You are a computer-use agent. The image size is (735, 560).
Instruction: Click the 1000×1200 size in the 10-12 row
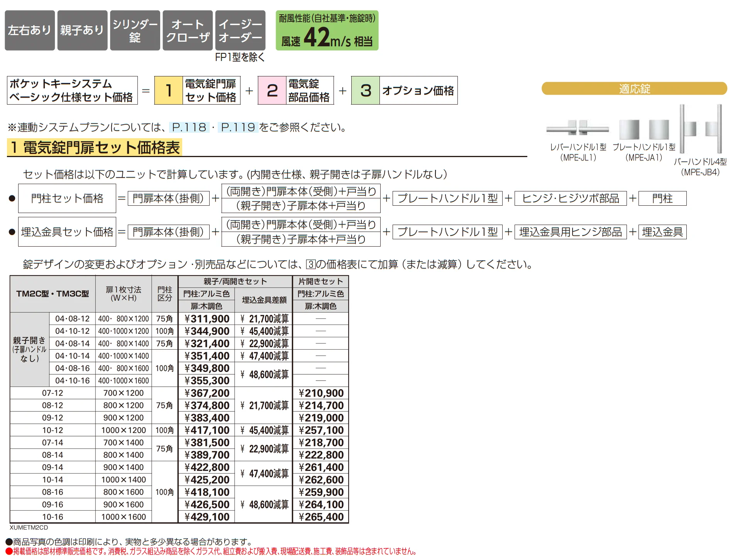click(x=124, y=430)
